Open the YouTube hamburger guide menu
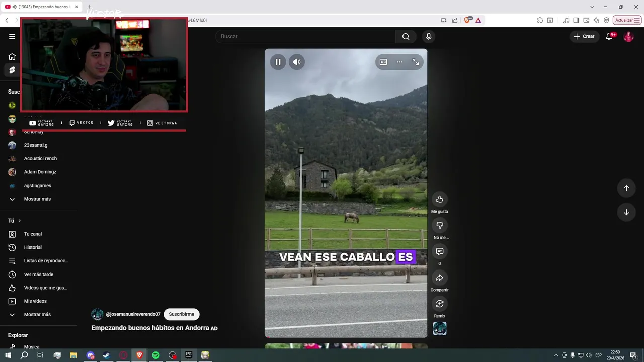This screenshot has width=644, height=362. [12, 36]
